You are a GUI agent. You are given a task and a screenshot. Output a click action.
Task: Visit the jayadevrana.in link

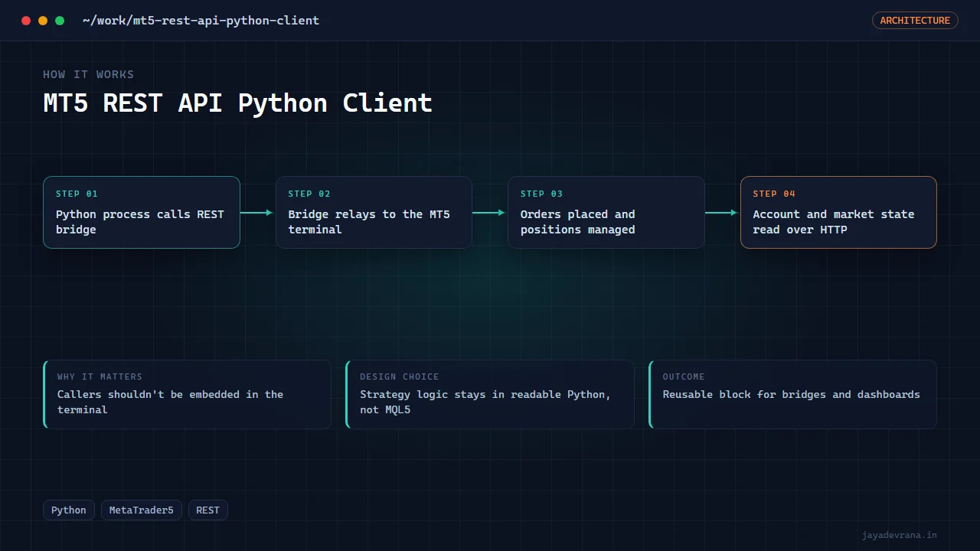coord(899,535)
